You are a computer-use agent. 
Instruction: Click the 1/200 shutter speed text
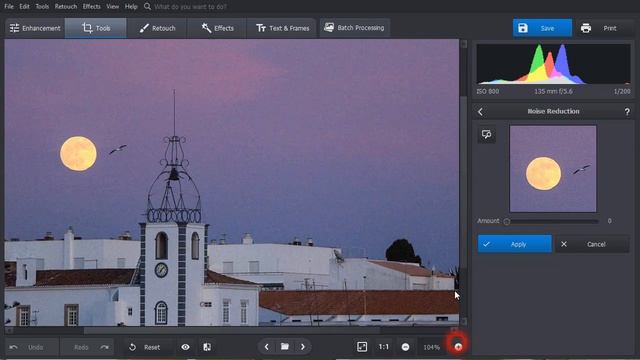coord(622,91)
